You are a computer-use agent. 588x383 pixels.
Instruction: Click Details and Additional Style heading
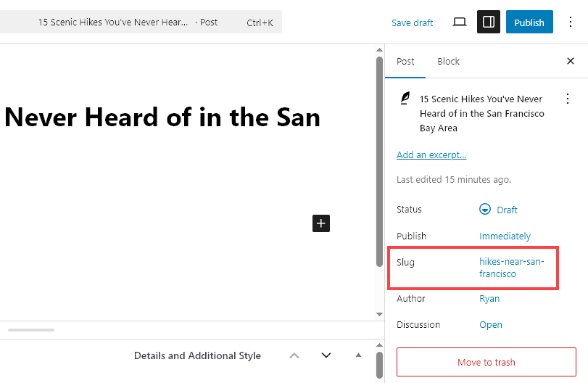197,355
